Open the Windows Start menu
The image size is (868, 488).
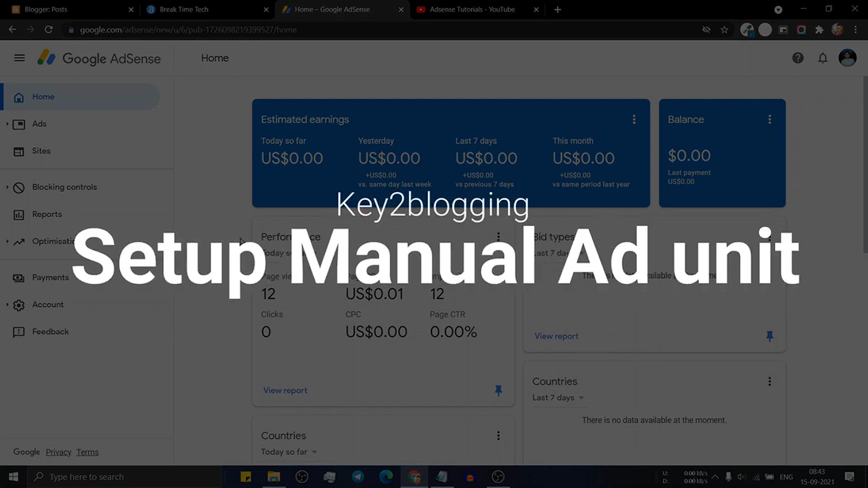coord(14,477)
